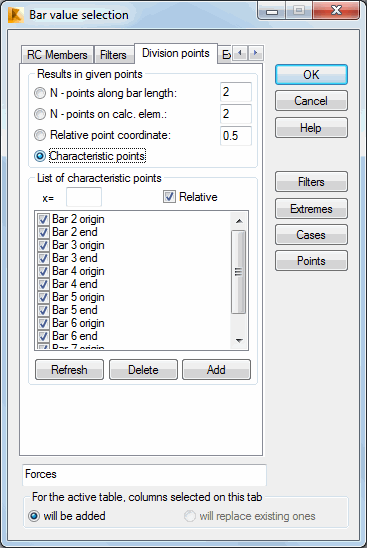Image resolution: width=367 pixels, height=548 pixels.
Task: Click the Add button
Action: [x=216, y=370]
